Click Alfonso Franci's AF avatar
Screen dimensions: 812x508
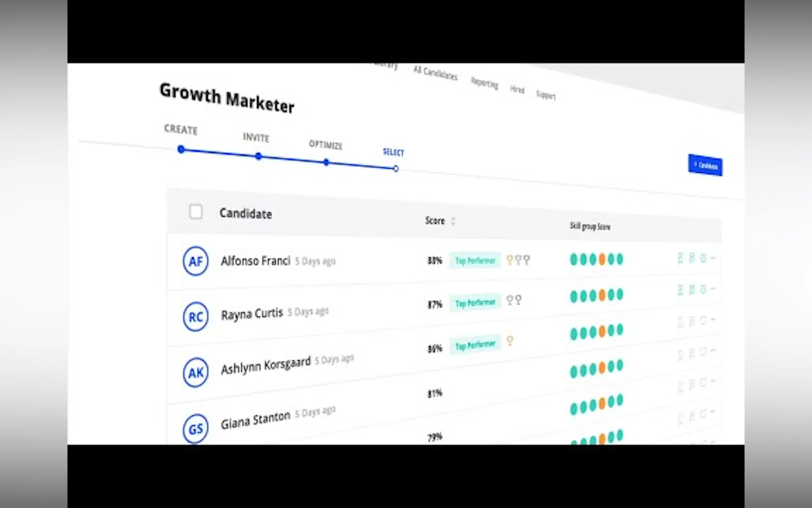(x=195, y=261)
